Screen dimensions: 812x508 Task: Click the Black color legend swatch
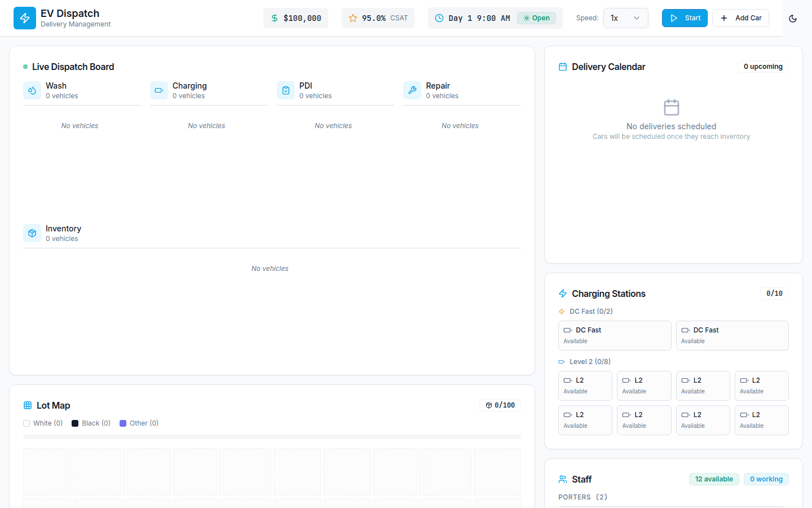tap(75, 423)
